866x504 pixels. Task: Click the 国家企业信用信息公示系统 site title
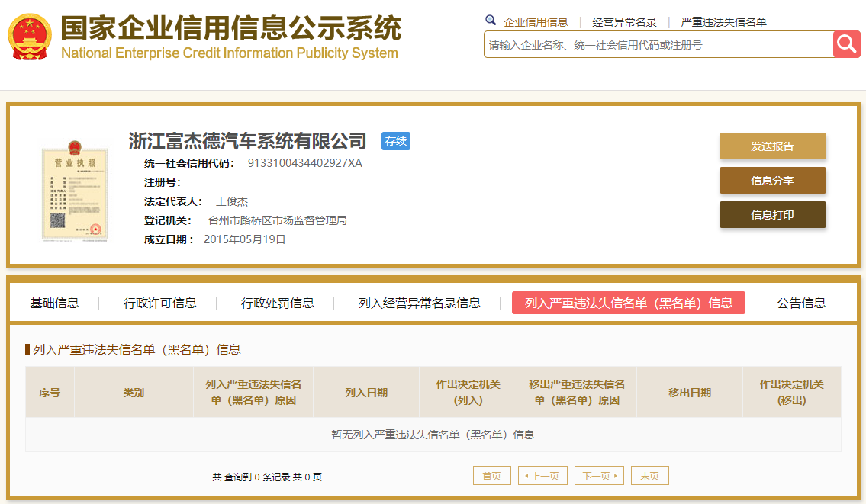click(x=231, y=27)
